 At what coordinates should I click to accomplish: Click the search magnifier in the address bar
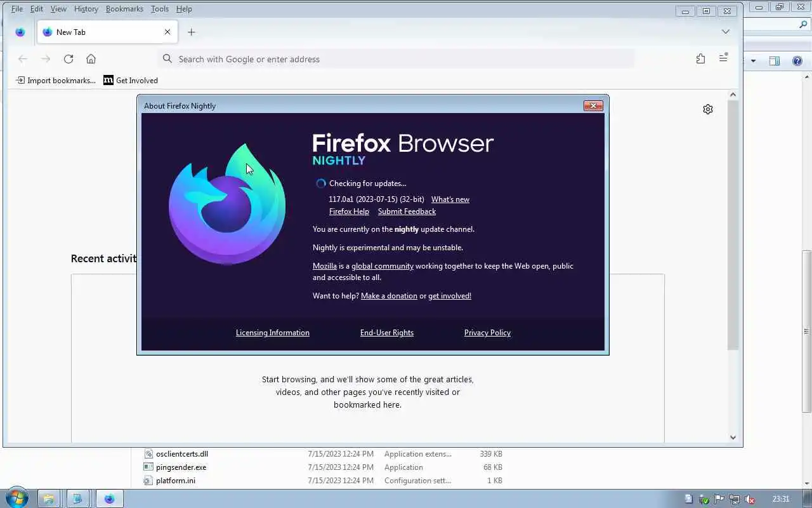click(167, 58)
